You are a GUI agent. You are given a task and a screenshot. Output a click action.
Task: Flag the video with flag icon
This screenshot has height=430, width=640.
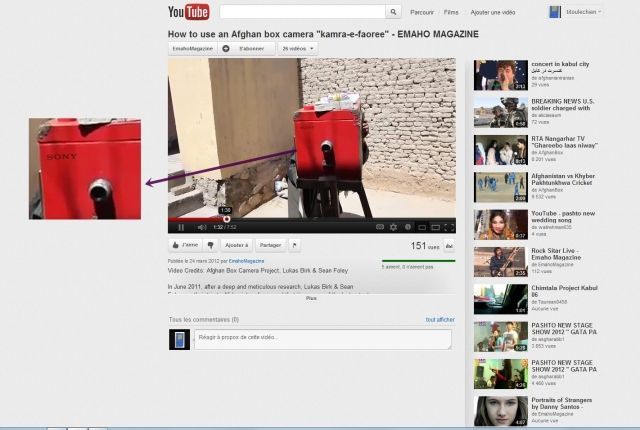295,245
